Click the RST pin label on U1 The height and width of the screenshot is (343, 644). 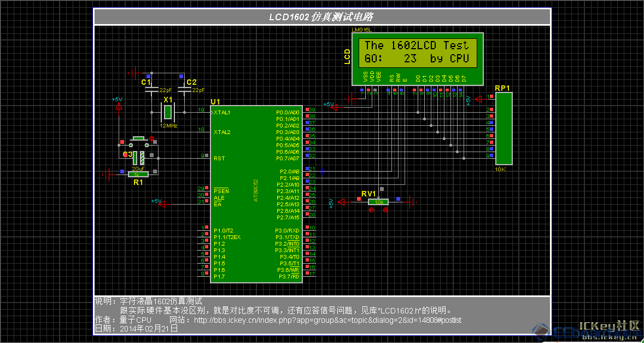click(219, 158)
